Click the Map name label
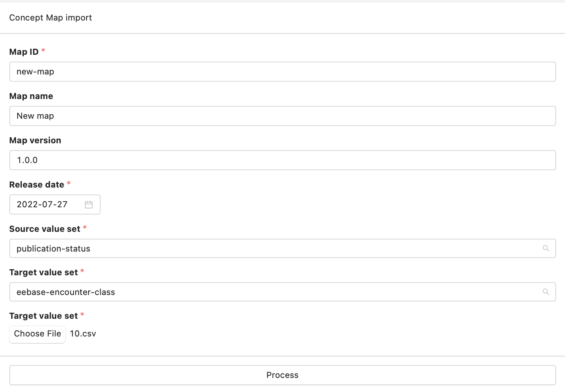Screen dimensions: 565x392 click(31, 96)
